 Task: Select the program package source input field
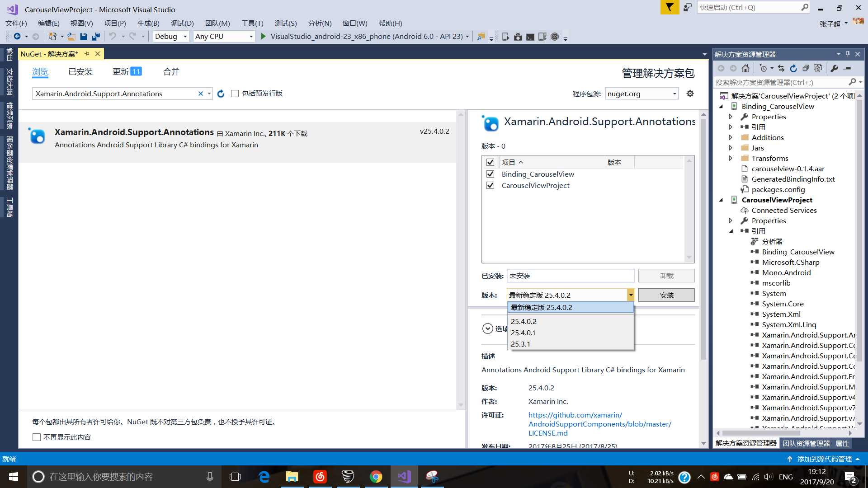(642, 94)
